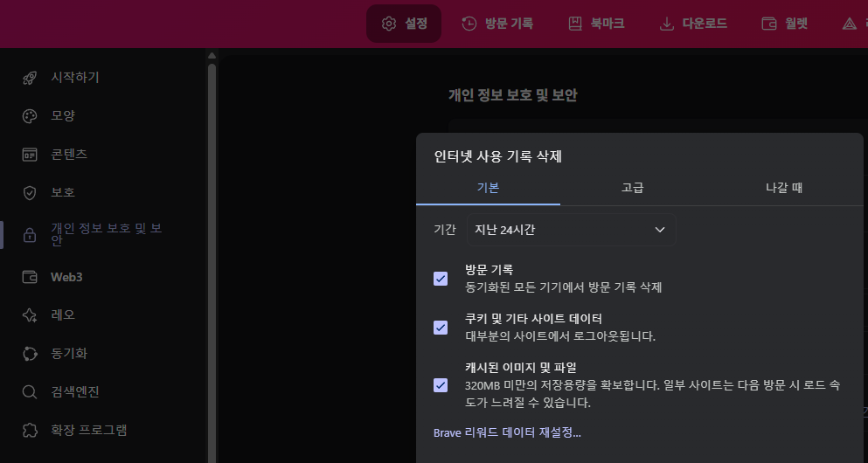This screenshot has height=463, width=868.
Task: Click the Brave 리워드 데이터 재설정 link
Action: coord(507,432)
